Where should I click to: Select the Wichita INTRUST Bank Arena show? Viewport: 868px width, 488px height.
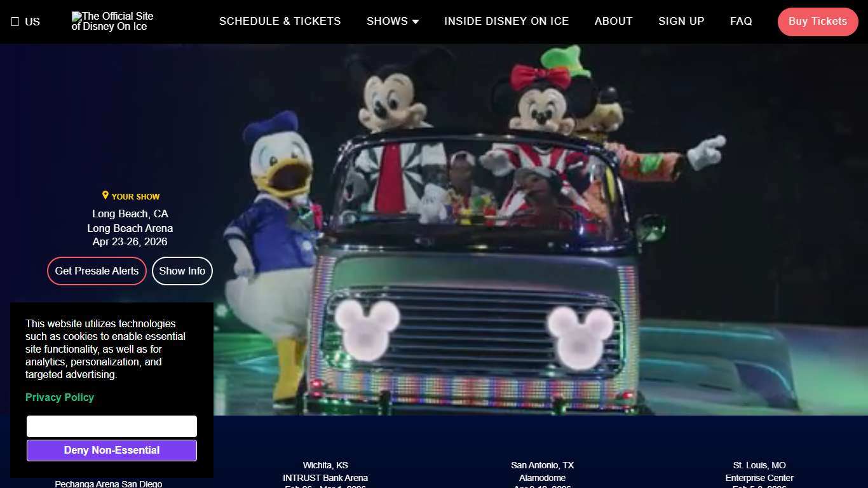pos(325,471)
